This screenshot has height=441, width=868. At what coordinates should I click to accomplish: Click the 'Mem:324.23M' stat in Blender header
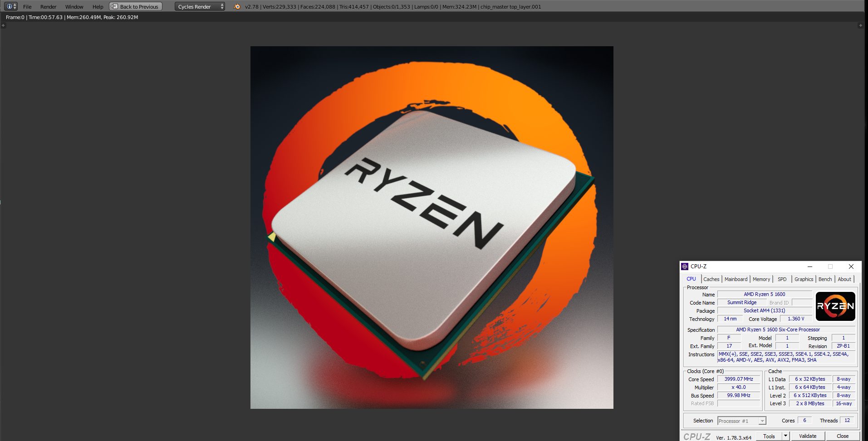point(460,7)
